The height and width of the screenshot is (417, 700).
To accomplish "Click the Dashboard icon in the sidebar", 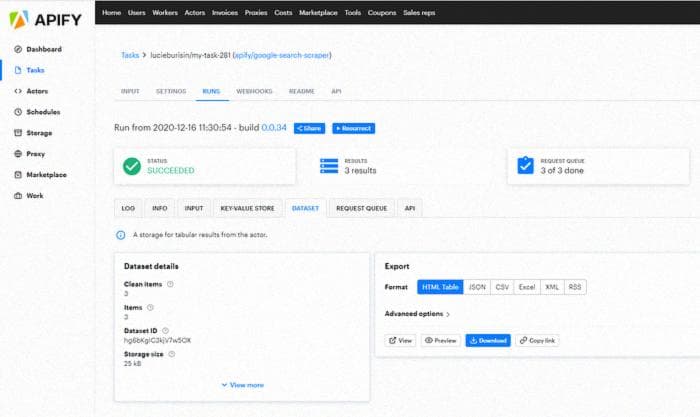I will 18,49.
